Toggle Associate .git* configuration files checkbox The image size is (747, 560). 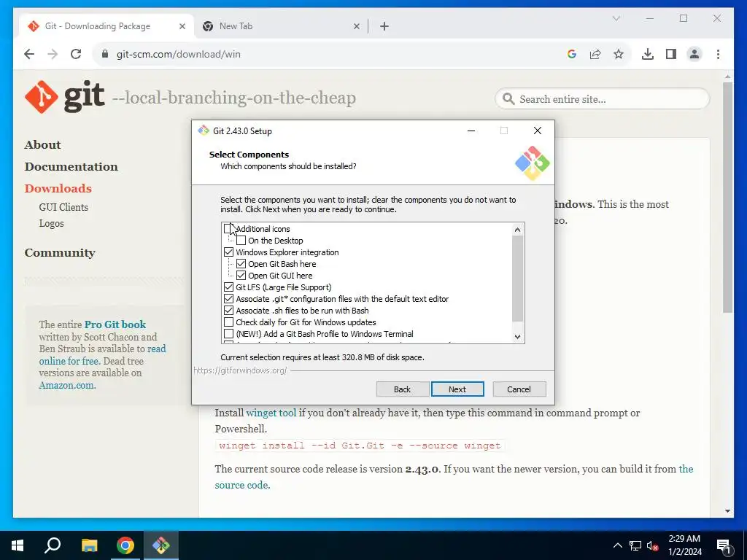click(228, 299)
